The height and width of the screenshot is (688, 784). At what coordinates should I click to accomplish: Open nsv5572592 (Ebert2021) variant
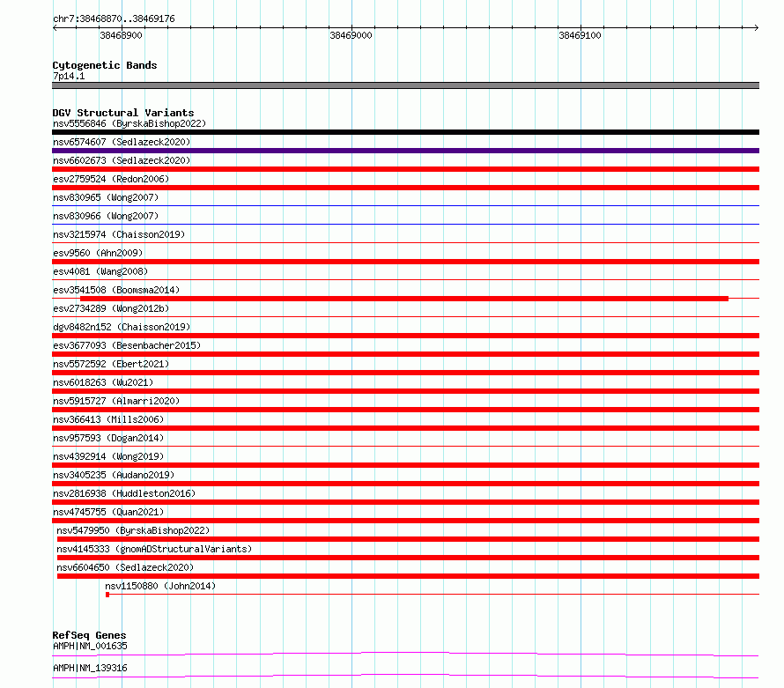pyautogui.click(x=111, y=364)
